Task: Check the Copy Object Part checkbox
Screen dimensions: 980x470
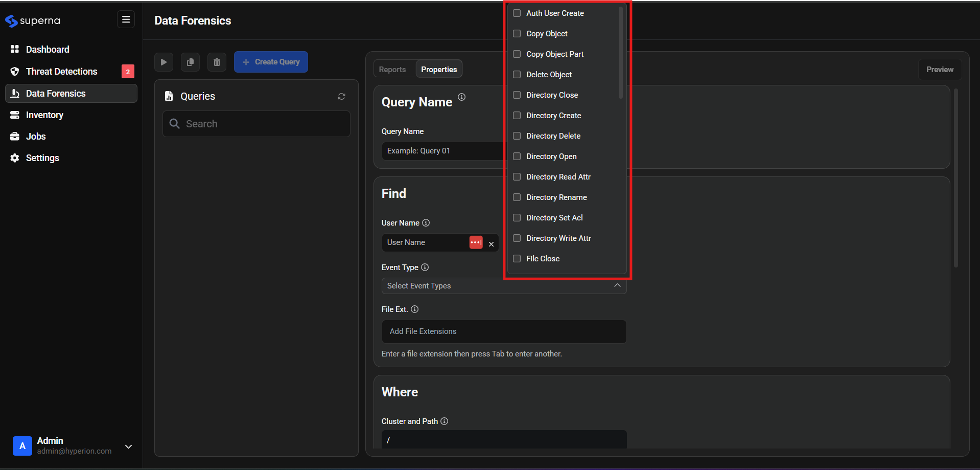Action: tap(517, 54)
